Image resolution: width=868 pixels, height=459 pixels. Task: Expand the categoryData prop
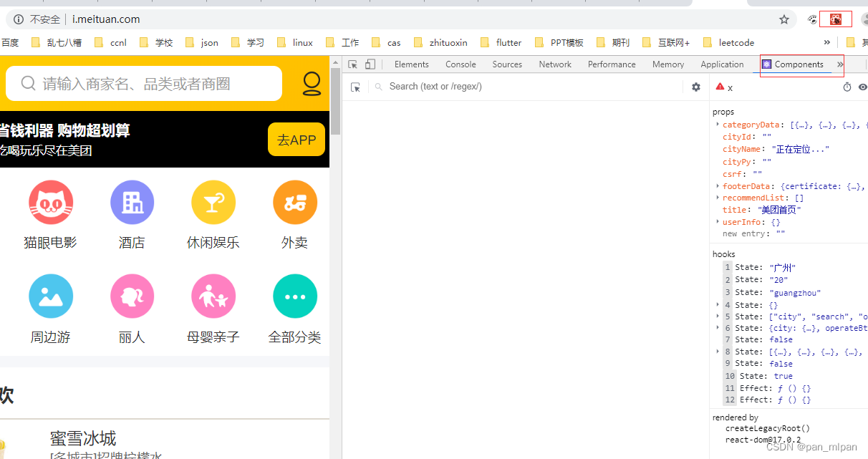click(x=718, y=125)
